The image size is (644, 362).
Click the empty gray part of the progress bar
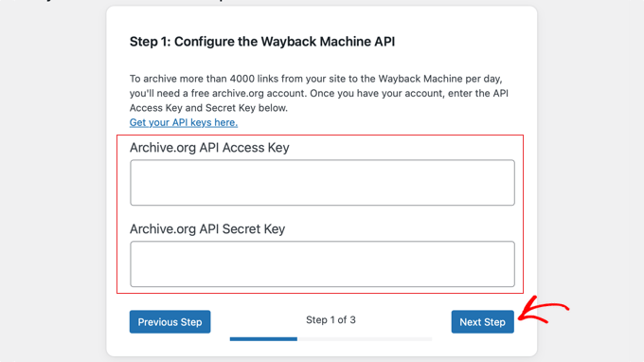point(365,339)
